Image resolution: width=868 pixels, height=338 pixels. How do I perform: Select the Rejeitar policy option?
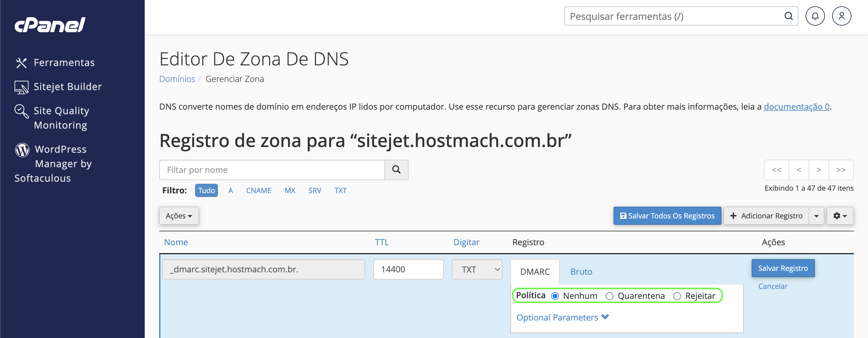tap(677, 296)
